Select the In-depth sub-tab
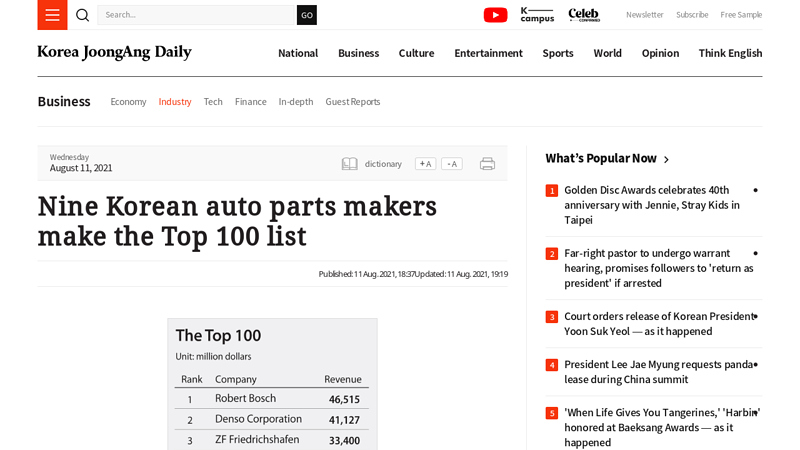The width and height of the screenshot is (800, 450). click(296, 102)
